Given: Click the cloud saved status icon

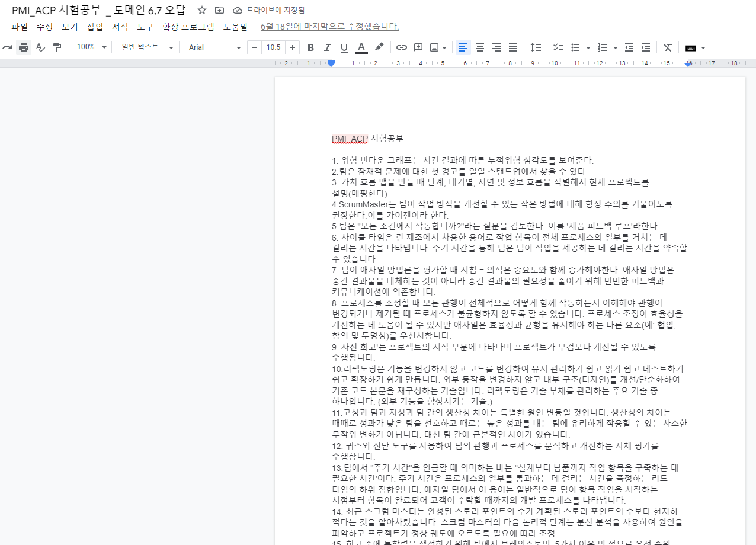Looking at the screenshot, I should (238, 10).
